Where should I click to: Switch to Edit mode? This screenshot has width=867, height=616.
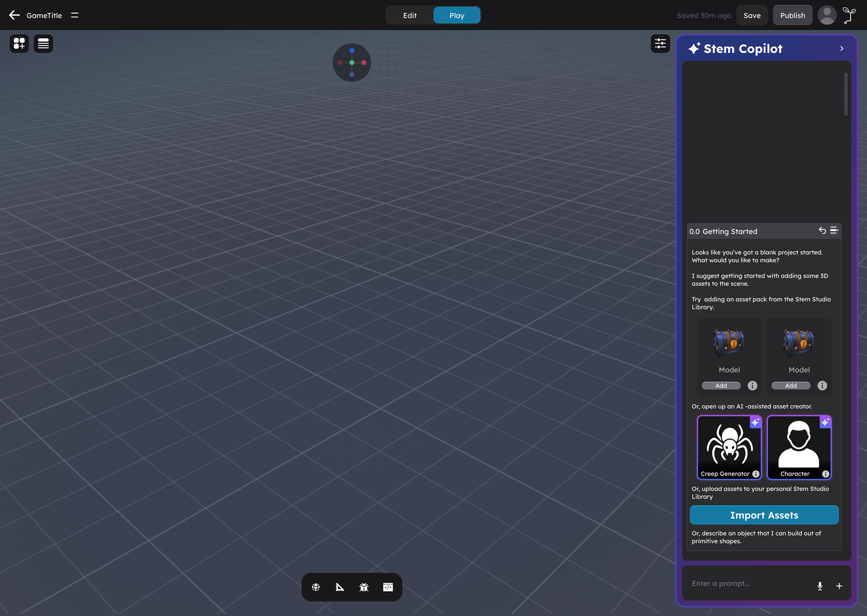click(410, 15)
